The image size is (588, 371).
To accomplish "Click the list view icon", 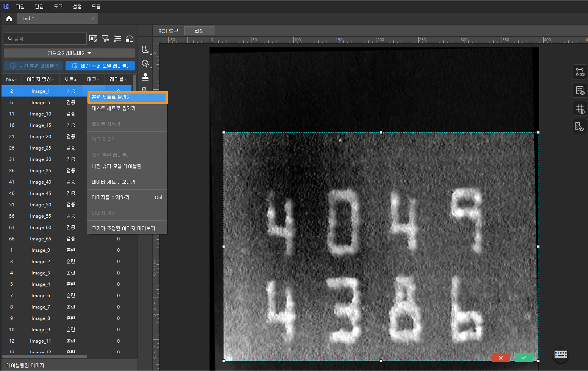I will pos(117,39).
